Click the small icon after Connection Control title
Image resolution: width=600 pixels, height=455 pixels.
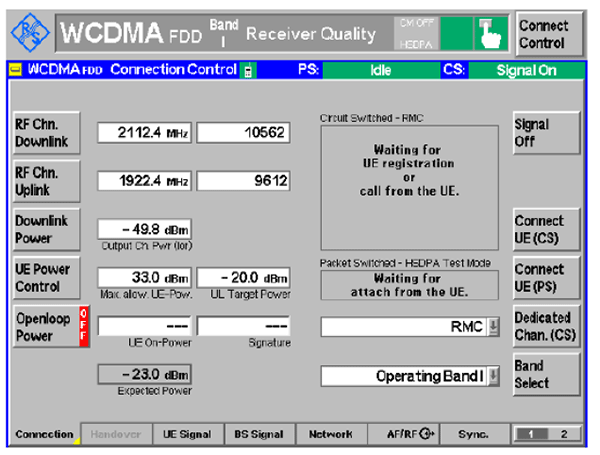click(248, 70)
